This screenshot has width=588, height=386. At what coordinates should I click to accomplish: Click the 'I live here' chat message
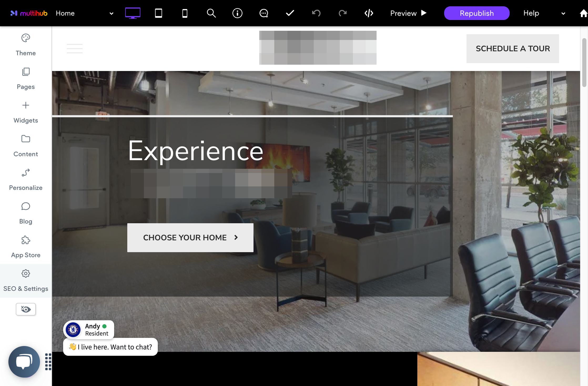point(110,347)
